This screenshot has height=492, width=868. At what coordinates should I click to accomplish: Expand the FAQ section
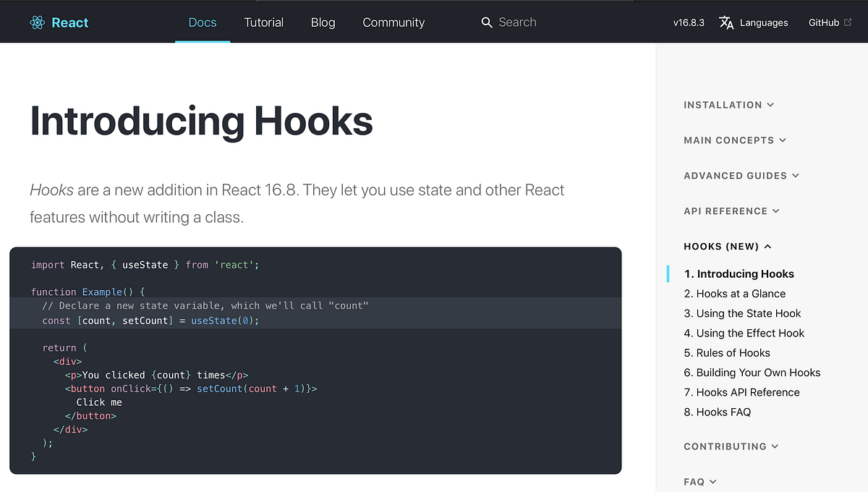(699, 481)
